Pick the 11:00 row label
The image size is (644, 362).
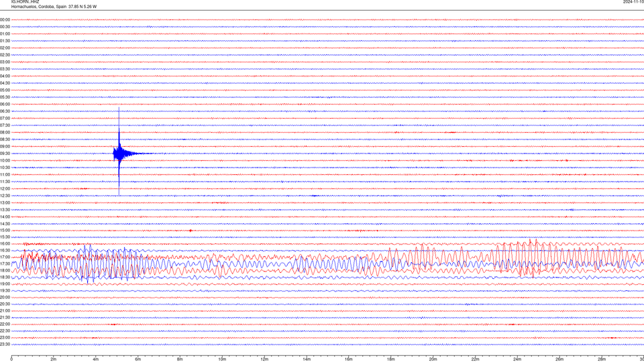(5, 174)
